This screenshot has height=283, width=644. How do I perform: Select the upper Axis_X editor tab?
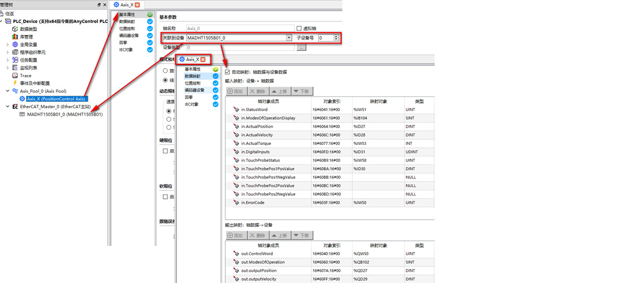[127, 5]
